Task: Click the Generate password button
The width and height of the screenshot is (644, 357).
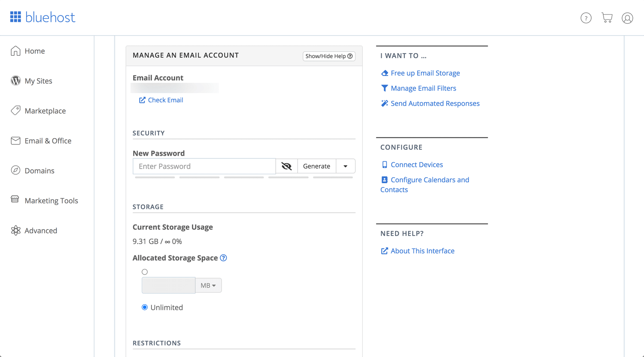Action: pyautogui.click(x=316, y=166)
